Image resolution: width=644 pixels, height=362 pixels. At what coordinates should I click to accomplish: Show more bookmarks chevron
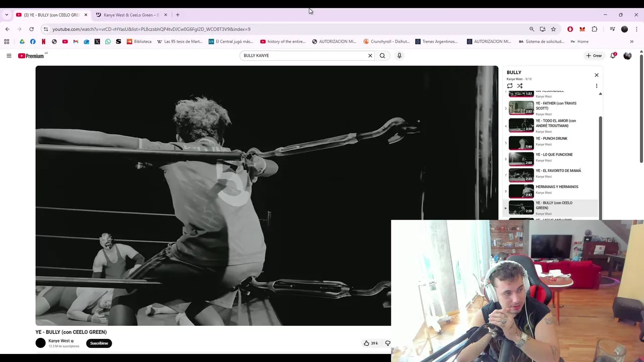[x=632, y=42]
